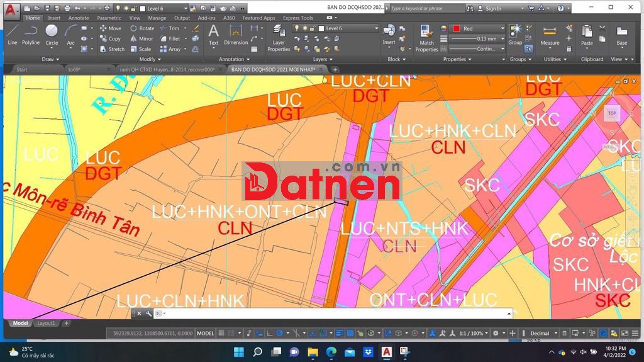Click the Sign In button
The width and height of the screenshot is (644, 362).
click(x=490, y=8)
